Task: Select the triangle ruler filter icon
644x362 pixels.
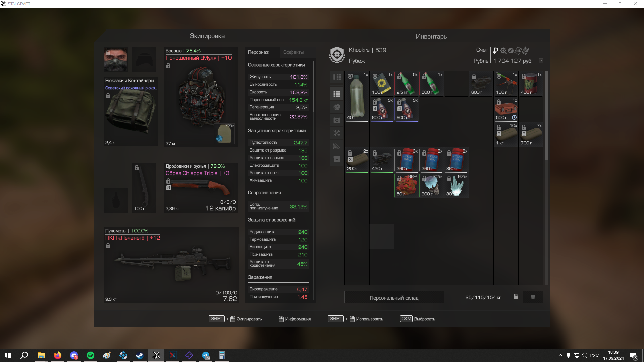Action: pyautogui.click(x=337, y=146)
